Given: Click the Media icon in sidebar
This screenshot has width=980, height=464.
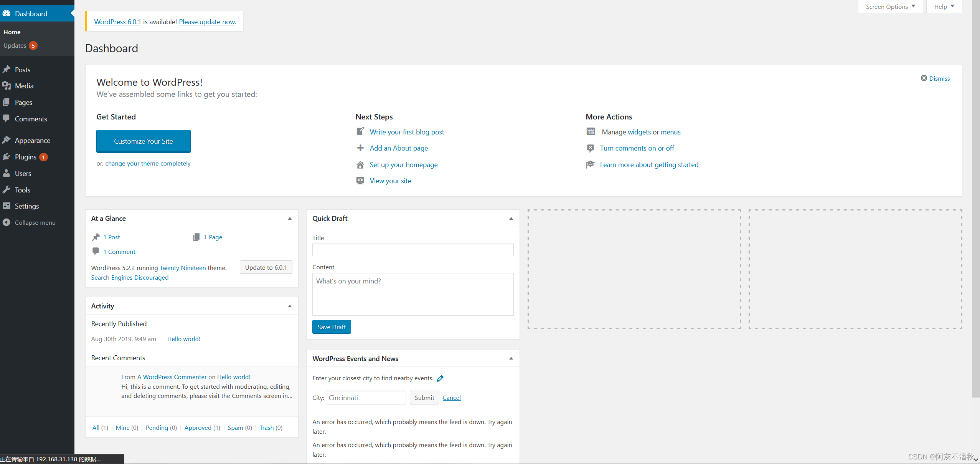Looking at the screenshot, I should (6, 86).
